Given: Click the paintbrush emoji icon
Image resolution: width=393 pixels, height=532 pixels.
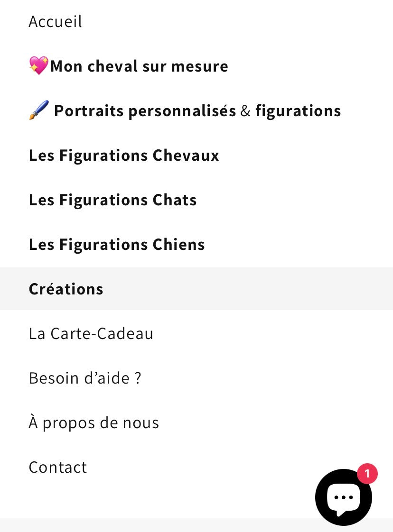Looking at the screenshot, I should tap(38, 110).
